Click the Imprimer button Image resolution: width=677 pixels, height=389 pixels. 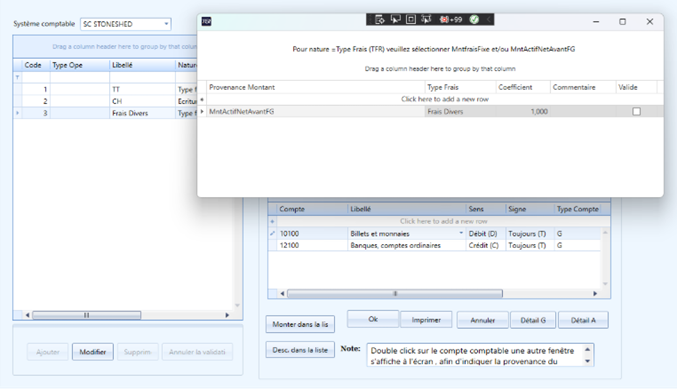click(x=426, y=320)
